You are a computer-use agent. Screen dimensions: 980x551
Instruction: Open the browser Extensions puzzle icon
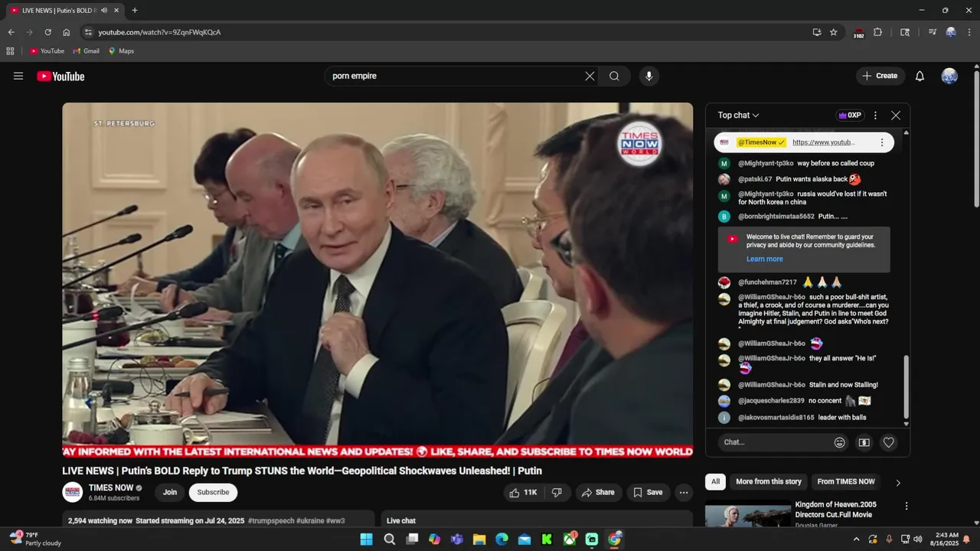[x=877, y=32]
